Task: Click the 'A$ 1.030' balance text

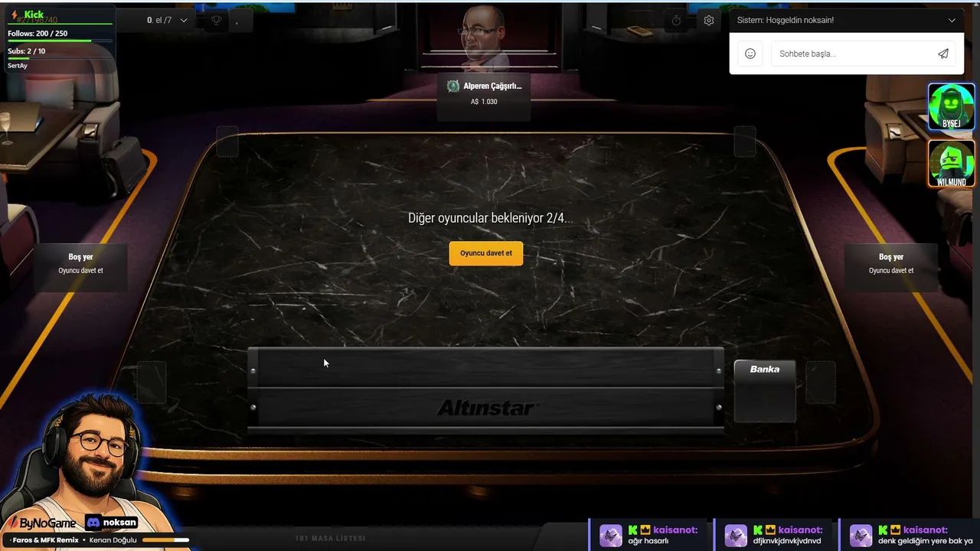Action: point(484,102)
